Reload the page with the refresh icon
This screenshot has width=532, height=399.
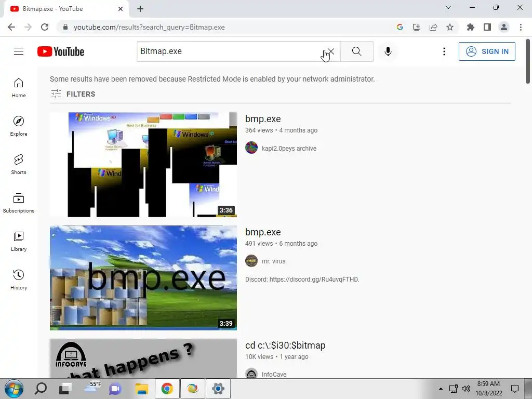tap(45, 27)
